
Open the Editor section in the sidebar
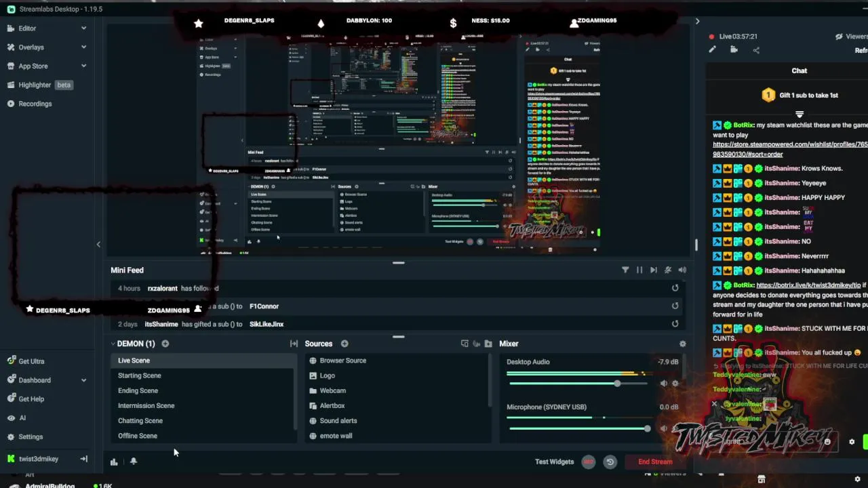coord(27,28)
